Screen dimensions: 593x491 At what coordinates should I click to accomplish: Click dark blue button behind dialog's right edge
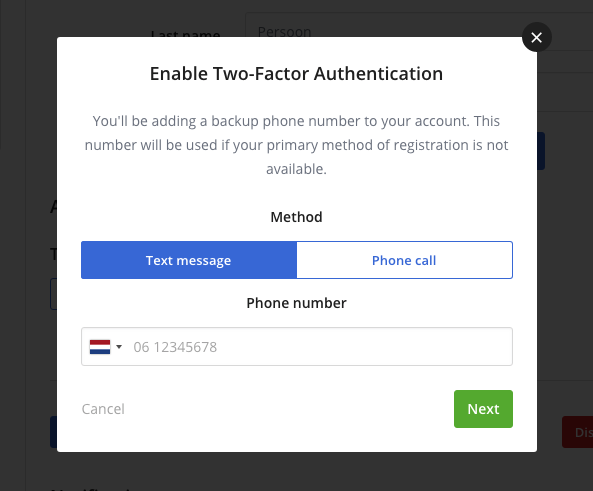[541, 151]
